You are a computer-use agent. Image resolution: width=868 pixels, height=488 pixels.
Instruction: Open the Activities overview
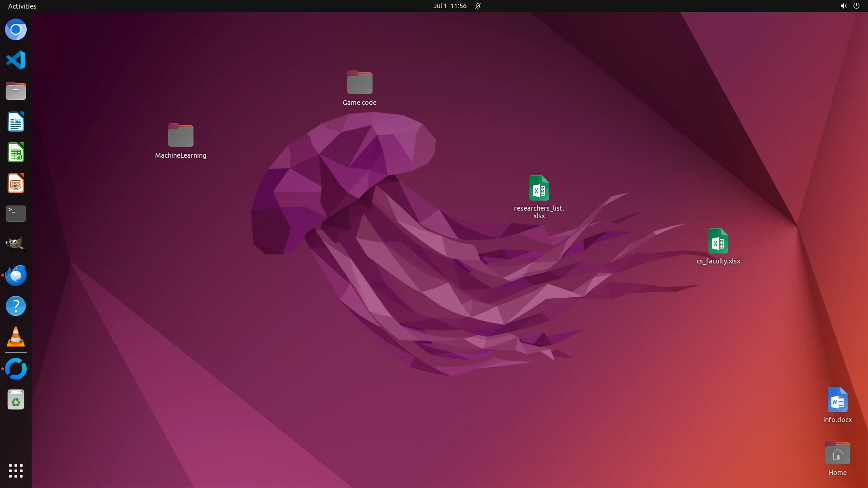(22, 6)
